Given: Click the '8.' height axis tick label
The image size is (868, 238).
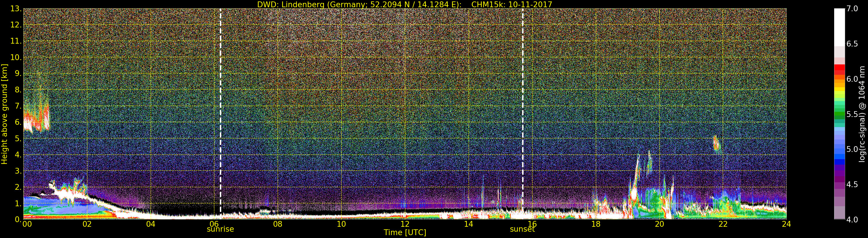Looking at the screenshot, I should click(x=18, y=90).
